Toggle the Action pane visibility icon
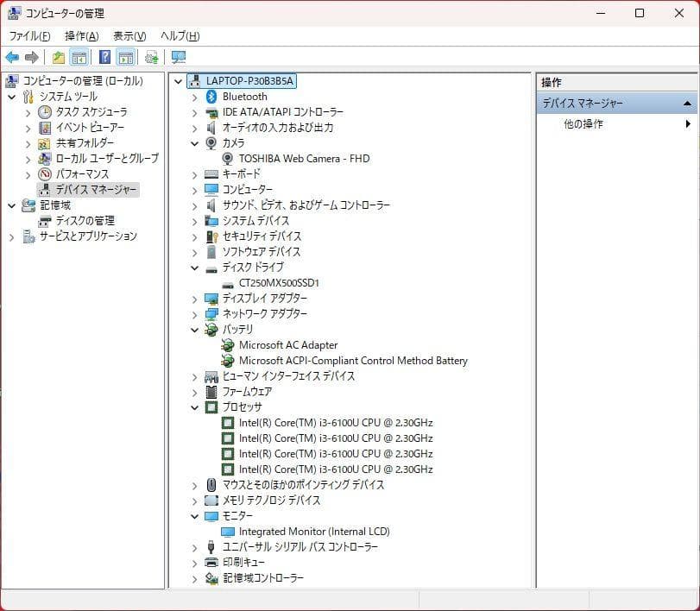The width and height of the screenshot is (700, 611). (124, 57)
